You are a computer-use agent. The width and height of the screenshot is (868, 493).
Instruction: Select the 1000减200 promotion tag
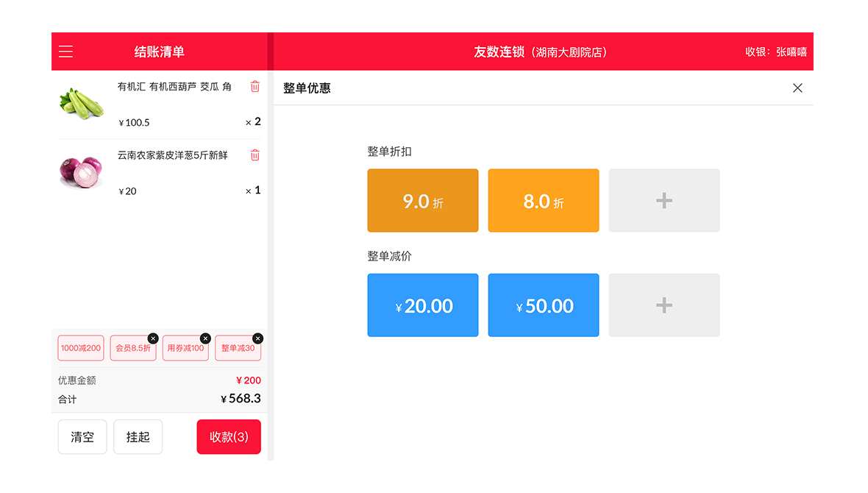81,348
